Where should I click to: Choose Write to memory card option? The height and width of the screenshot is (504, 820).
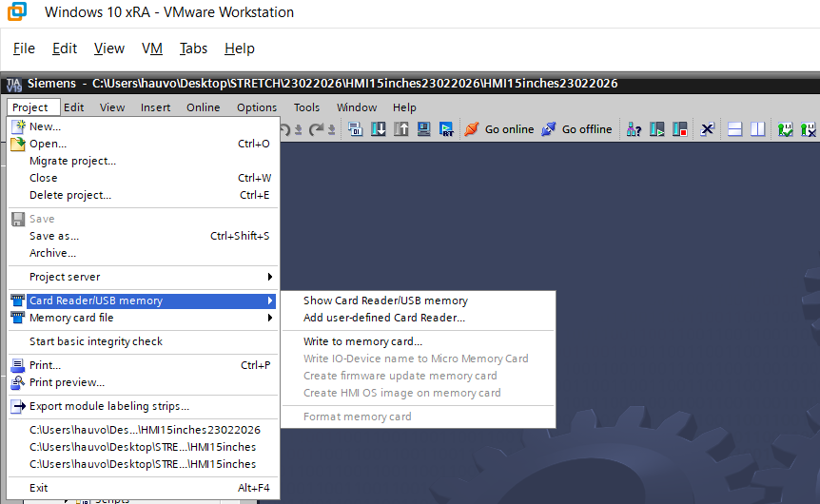click(x=362, y=341)
